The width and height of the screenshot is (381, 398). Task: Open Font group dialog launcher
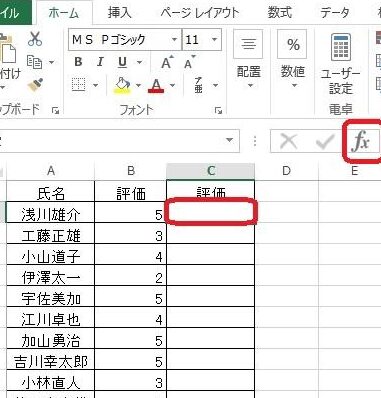coord(218,111)
